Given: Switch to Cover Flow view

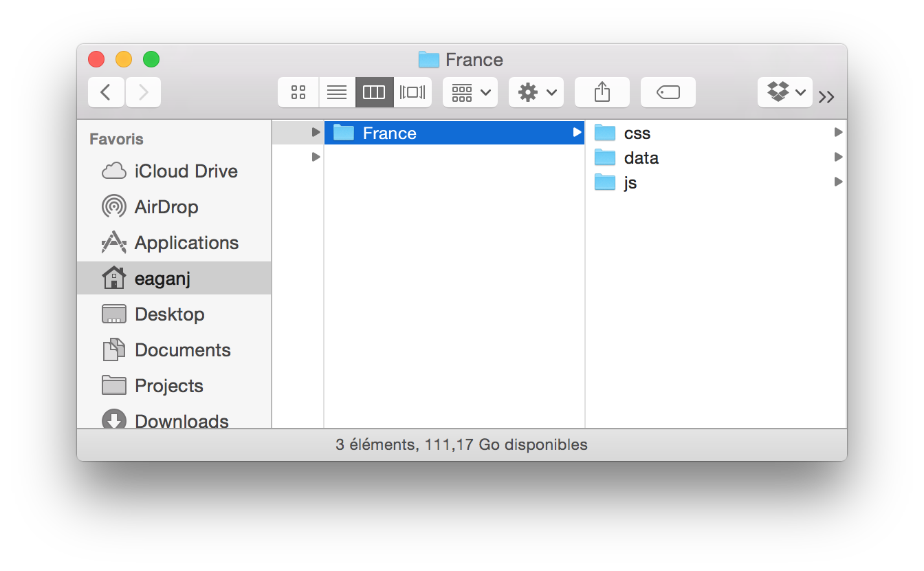Looking at the screenshot, I should point(412,92).
